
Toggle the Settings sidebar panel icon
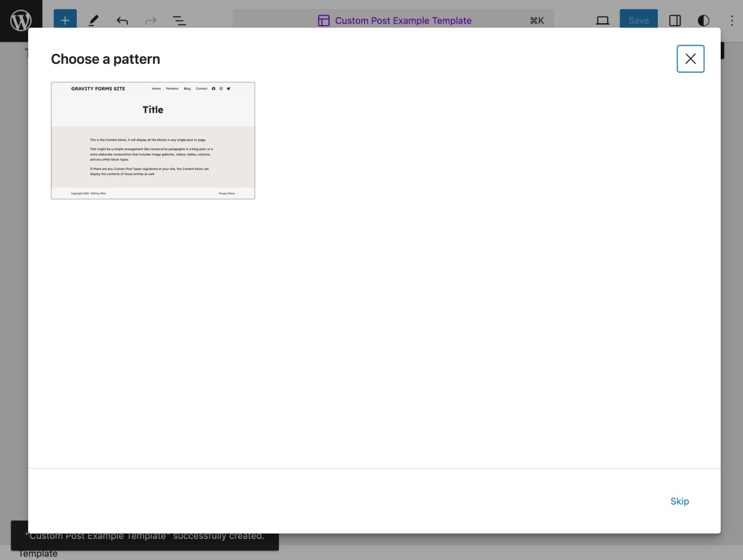[x=675, y=20]
